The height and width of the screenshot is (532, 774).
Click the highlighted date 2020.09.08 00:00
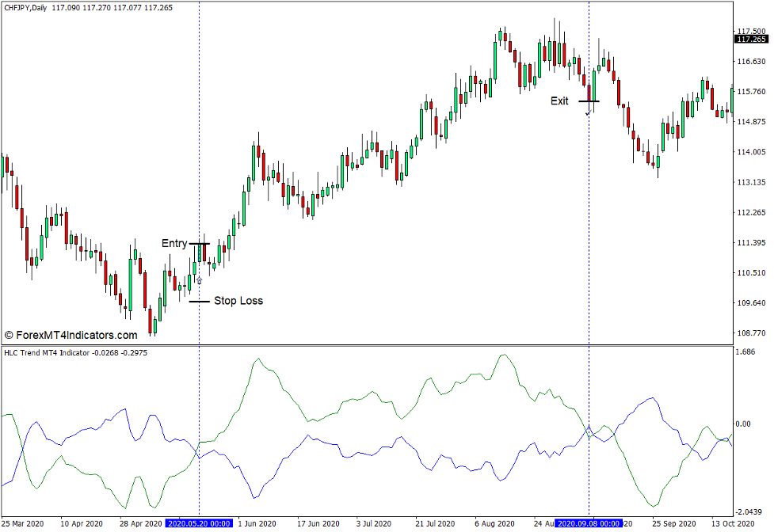[589, 522]
